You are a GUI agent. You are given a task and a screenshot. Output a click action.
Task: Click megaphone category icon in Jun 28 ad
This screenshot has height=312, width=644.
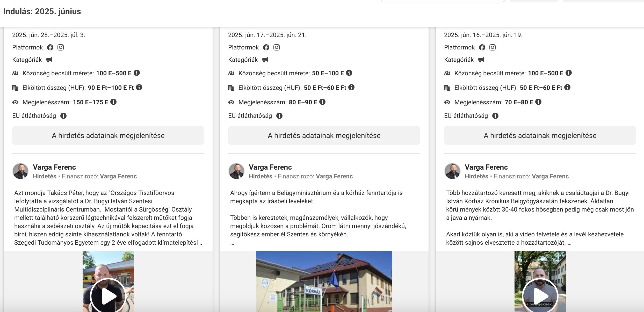coord(49,60)
